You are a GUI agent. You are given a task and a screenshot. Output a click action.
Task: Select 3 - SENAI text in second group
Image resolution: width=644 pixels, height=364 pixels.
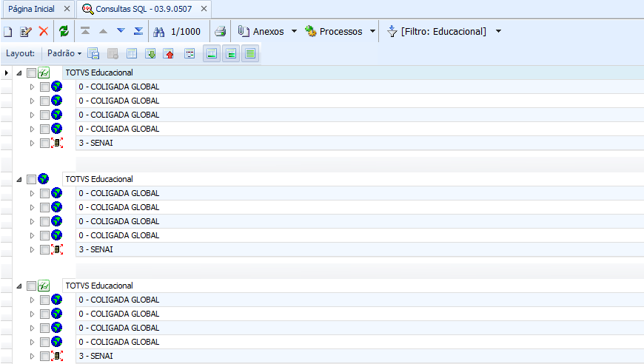[95, 249]
